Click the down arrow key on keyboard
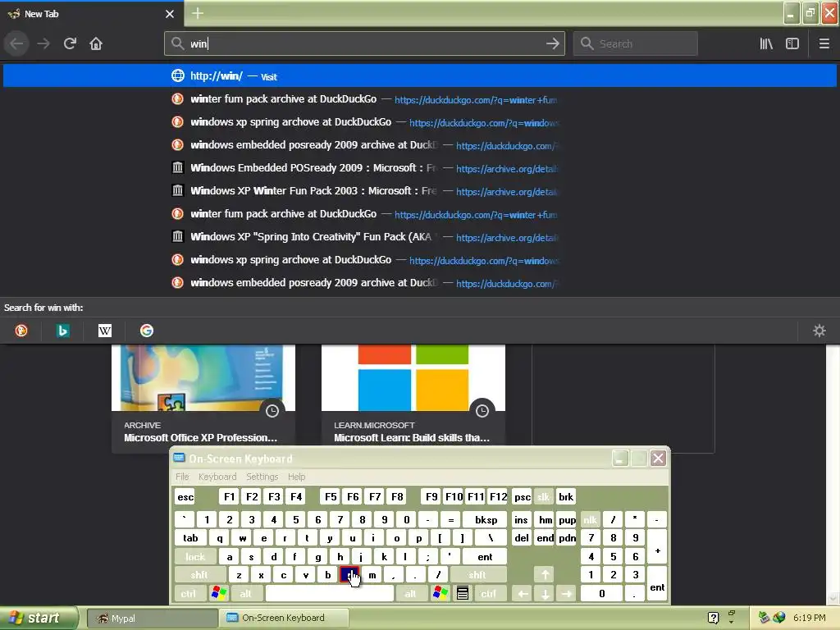Image resolution: width=840 pixels, height=630 pixels. [545, 594]
